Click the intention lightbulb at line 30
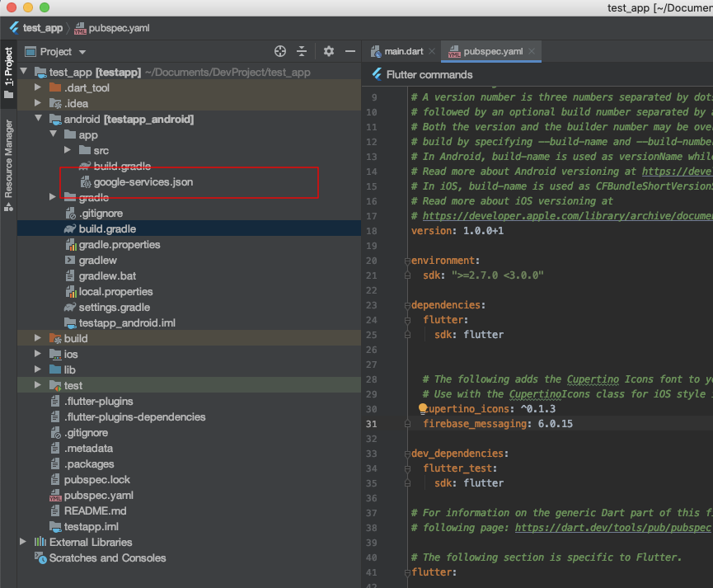713x588 pixels. pos(422,409)
